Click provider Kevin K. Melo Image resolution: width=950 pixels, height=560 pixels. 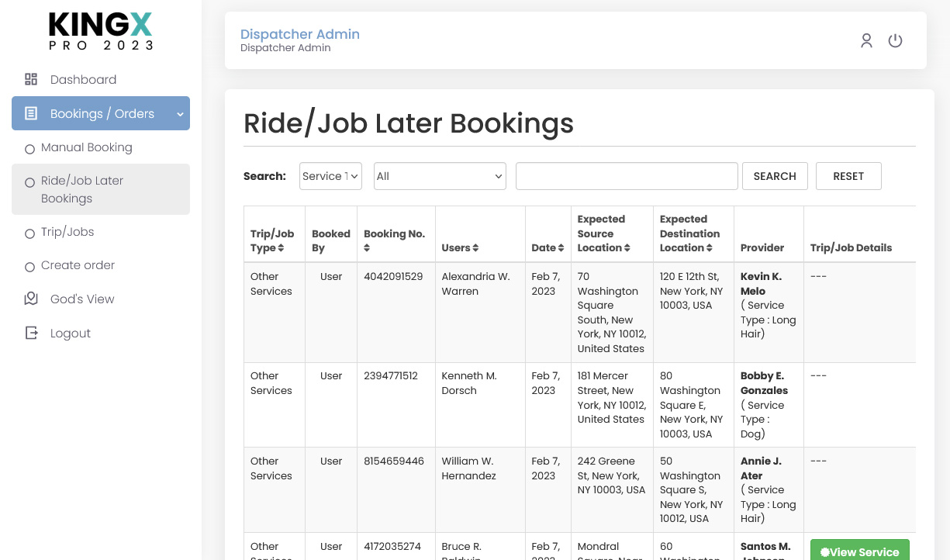pos(761,284)
